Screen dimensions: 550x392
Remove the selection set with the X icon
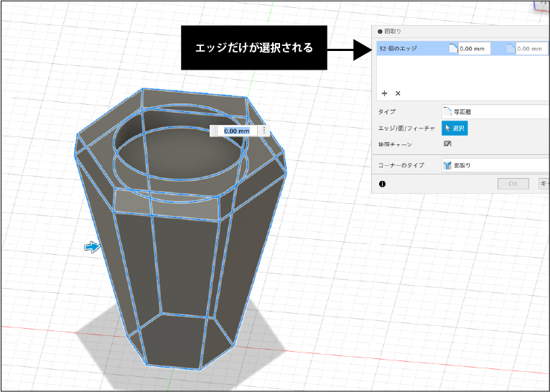point(398,93)
